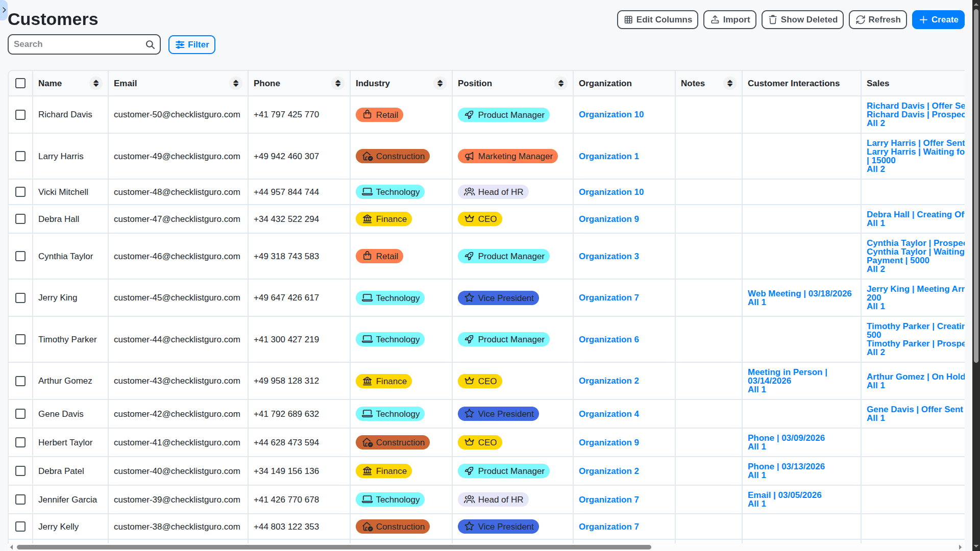Click the Import icon

coord(715,19)
